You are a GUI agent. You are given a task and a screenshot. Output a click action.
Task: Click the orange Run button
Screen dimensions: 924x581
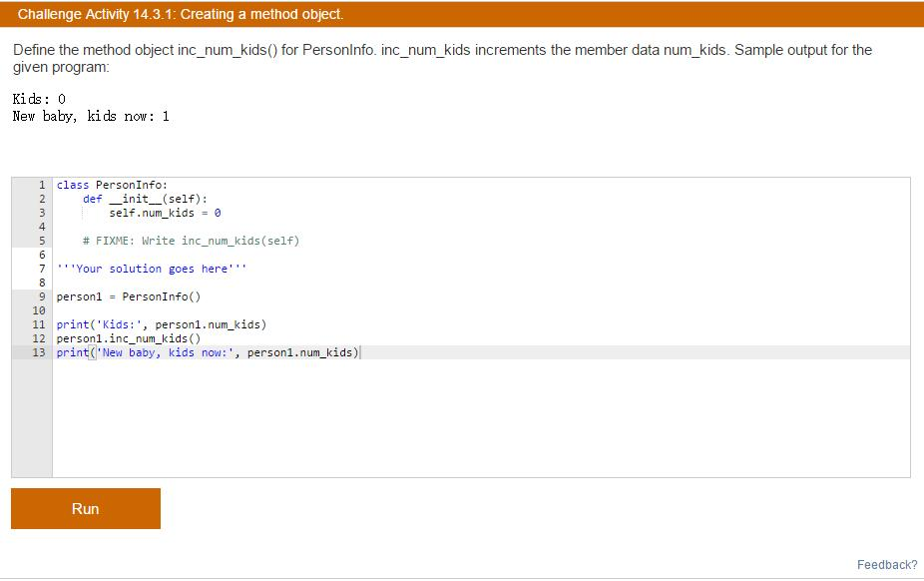(86, 508)
